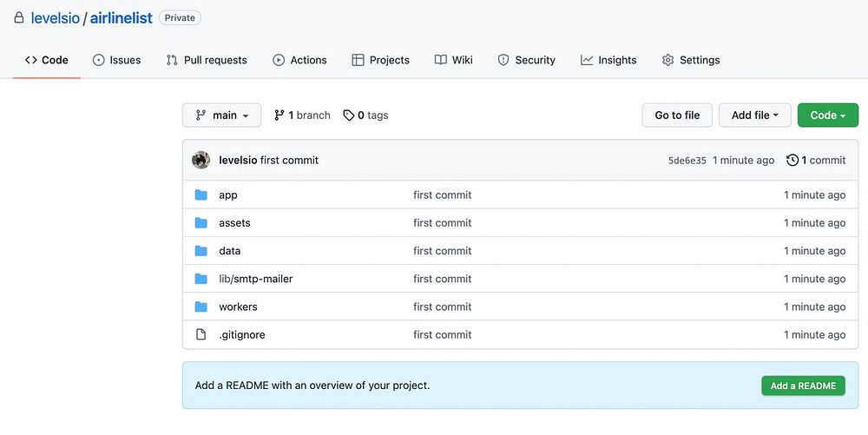The height and width of the screenshot is (435, 868).
Task: Click the lib/smtp-mailer folder icon
Action: click(201, 279)
